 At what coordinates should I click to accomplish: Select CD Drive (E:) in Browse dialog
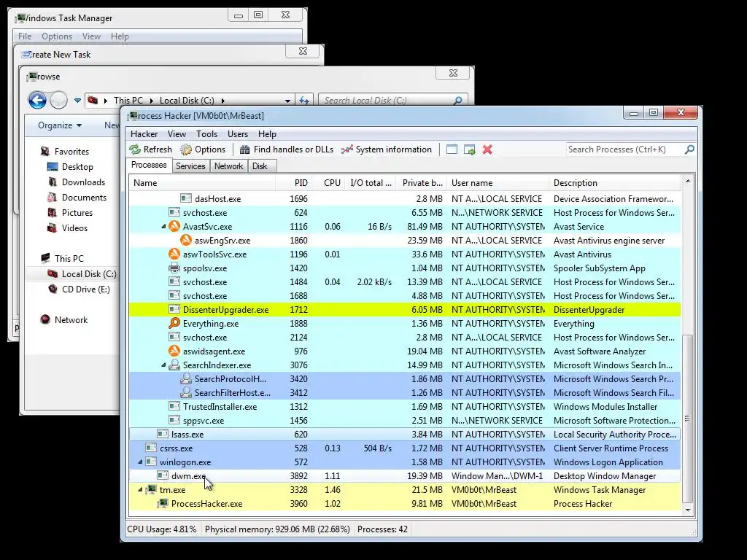coord(79,289)
